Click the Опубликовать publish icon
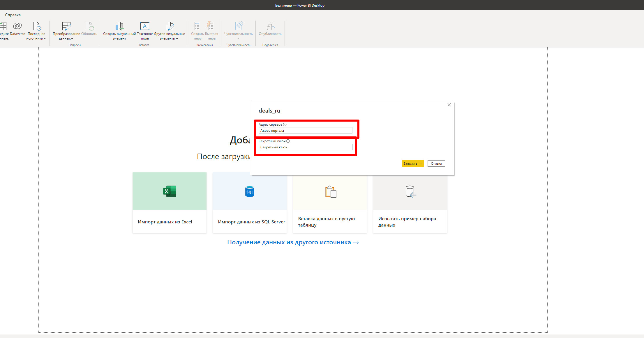 coord(270,26)
